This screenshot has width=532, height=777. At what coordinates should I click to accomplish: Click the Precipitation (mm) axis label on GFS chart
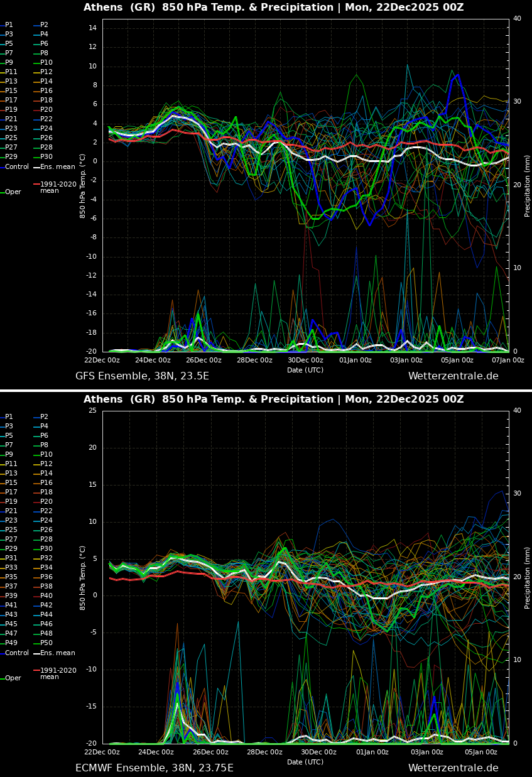click(528, 185)
